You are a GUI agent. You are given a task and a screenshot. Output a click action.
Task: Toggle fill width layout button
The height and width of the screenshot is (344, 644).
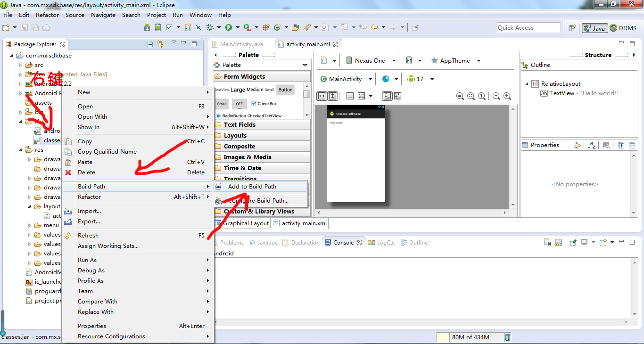click(322, 96)
